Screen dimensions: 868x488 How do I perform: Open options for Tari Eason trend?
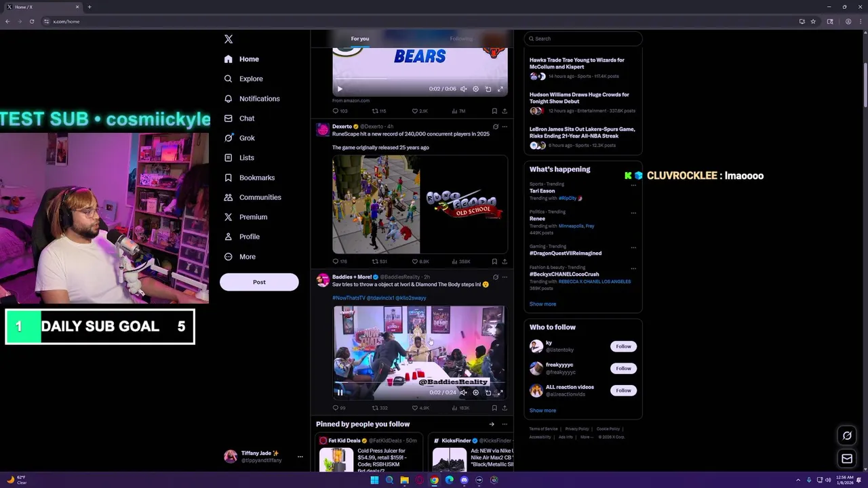[633, 185]
